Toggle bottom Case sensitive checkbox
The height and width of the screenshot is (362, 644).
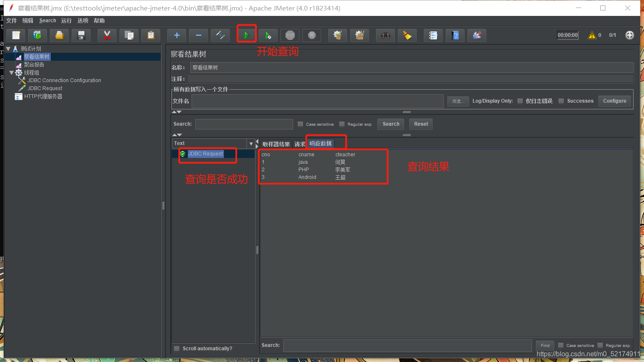[x=561, y=345]
